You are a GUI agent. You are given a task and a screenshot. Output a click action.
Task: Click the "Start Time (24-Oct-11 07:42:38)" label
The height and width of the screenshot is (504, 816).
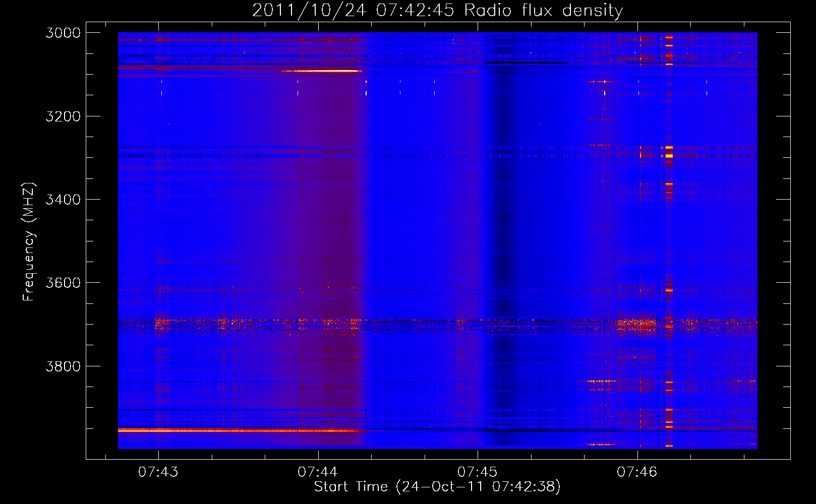pos(437,487)
